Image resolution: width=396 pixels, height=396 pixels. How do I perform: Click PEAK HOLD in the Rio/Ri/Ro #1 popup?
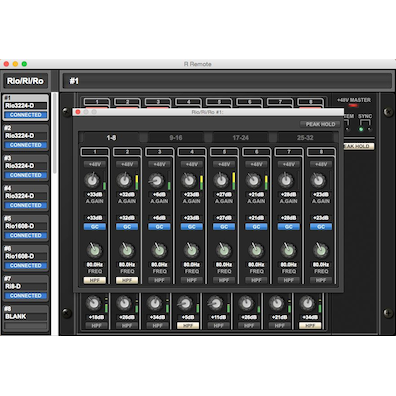pyautogui.click(x=320, y=124)
